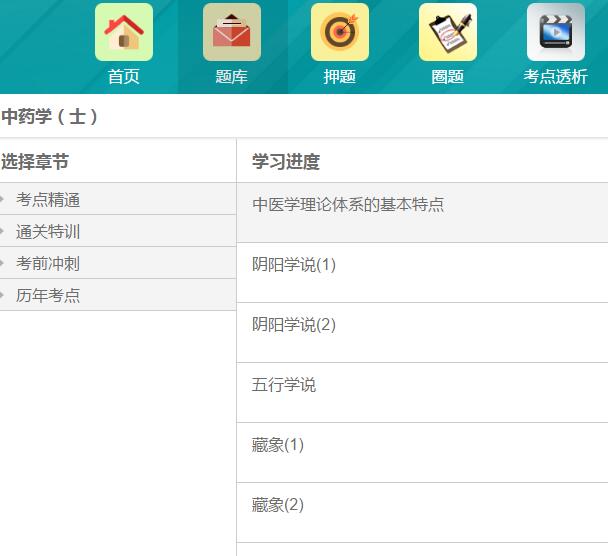Viewport: 608px width, 556px height.
Task: Select 考点精通 in chapter list
Action: point(48,200)
